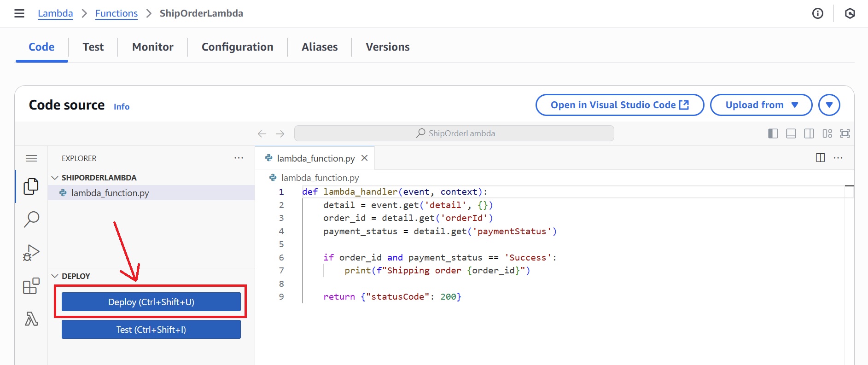Click line number 1 in the gutter
The image size is (868, 365).
[281, 192]
